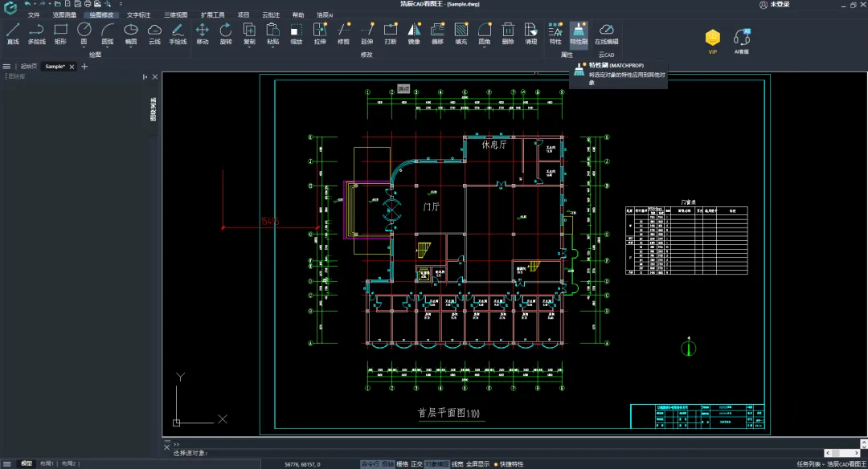Viewport: 868px width, 469px height.
Task: Expand dropdown arrow under 粘贴 paste tool
Action: click(x=272, y=47)
